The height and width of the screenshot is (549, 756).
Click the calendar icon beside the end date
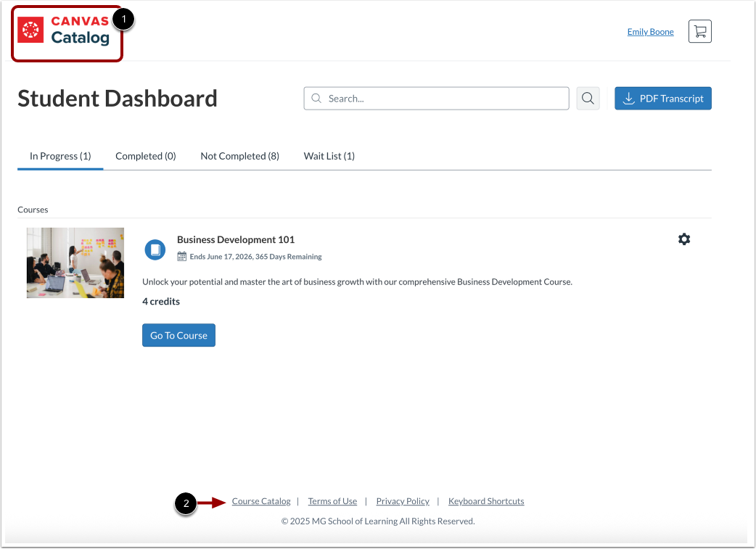(182, 257)
